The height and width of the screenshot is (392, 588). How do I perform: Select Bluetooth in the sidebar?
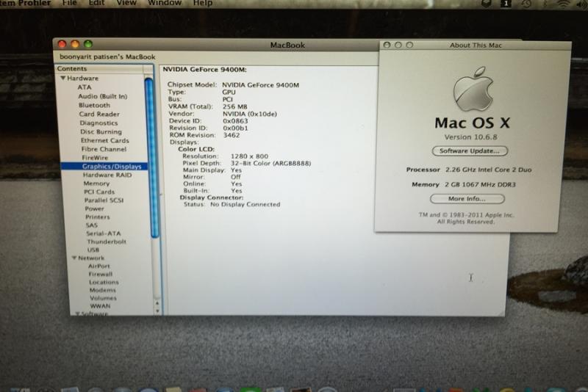tap(94, 105)
